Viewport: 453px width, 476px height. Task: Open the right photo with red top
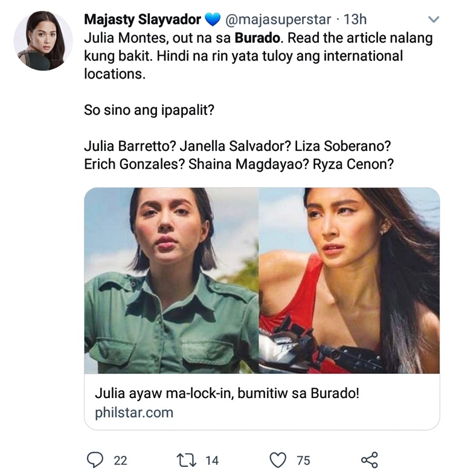click(349, 280)
